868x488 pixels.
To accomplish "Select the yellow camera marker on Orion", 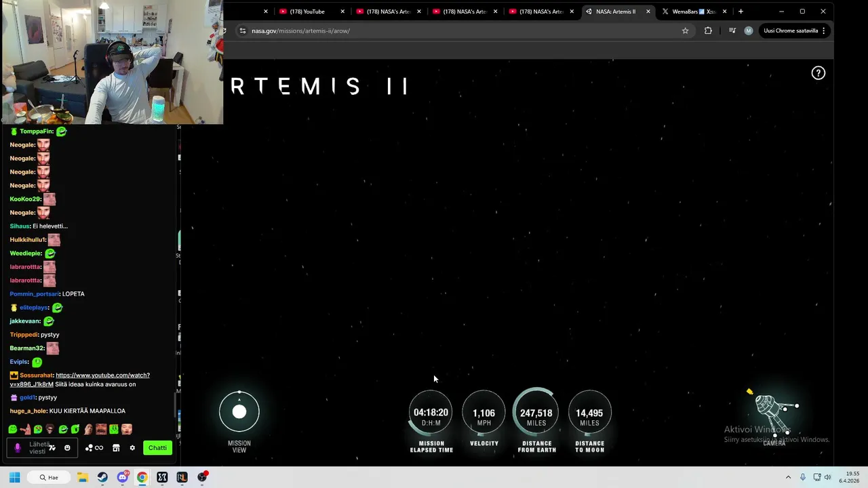I will coord(749,392).
